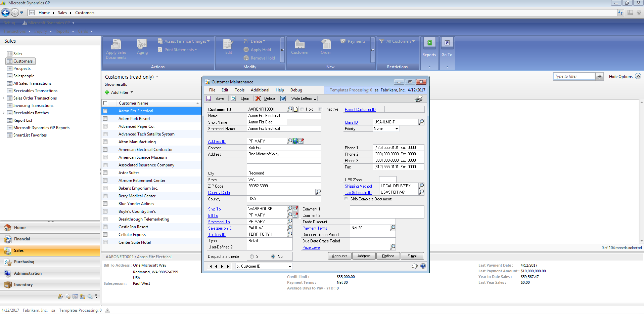This screenshot has width=644, height=314.
Task: Open the Ship To lookup magnifier
Action: tap(290, 209)
